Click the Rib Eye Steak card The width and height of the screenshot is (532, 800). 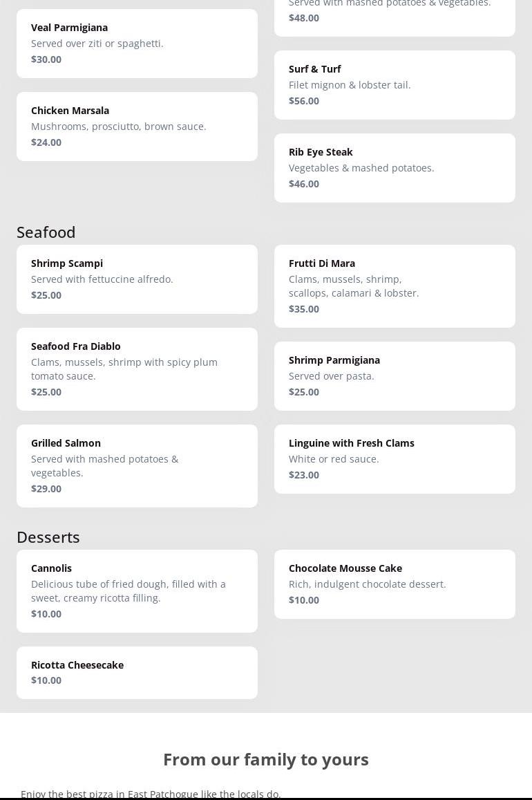tap(395, 167)
